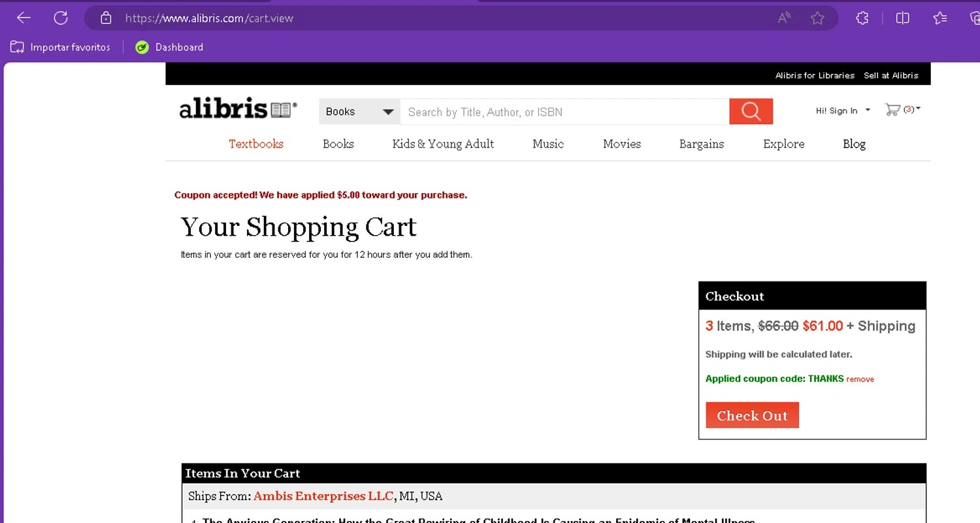Open the browser Extensions puzzle icon
The image size is (980, 523).
(862, 18)
